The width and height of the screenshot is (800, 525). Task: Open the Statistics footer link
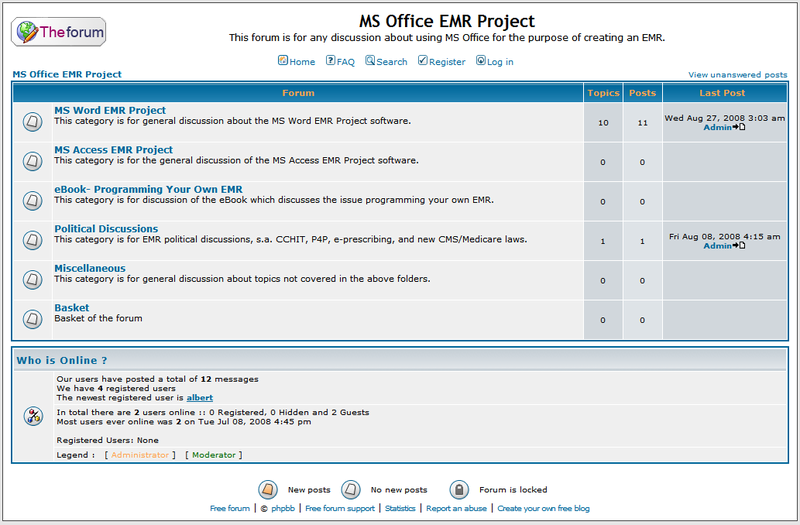[400, 508]
